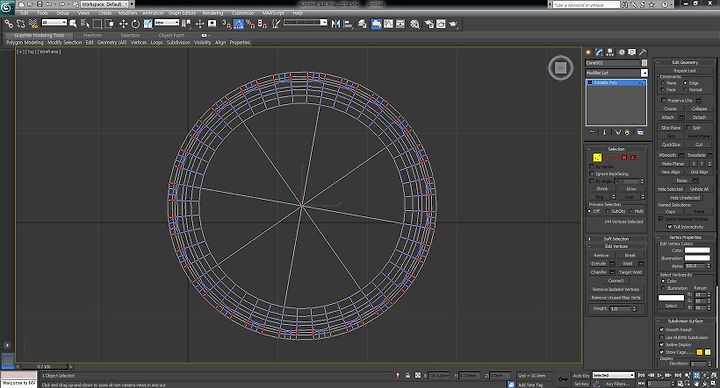This screenshot has width=720, height=388.
Task: Switch to the Object Paint ribbon tab
Action: [171, 35]
